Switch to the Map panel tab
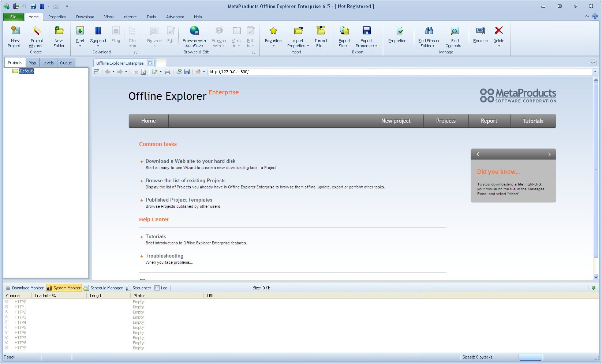The height and width of the screenshot is (364, 602). 32,63
